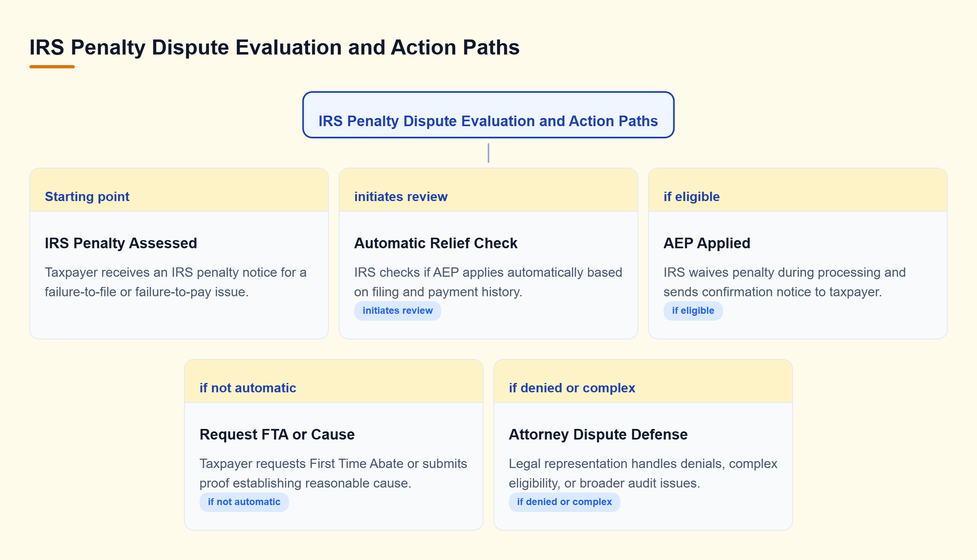Image resolution: width=977 pixels, height=560 pixels.
Task: Click the 'IRS checks if AEP applies' description
Action: (488, 282)
